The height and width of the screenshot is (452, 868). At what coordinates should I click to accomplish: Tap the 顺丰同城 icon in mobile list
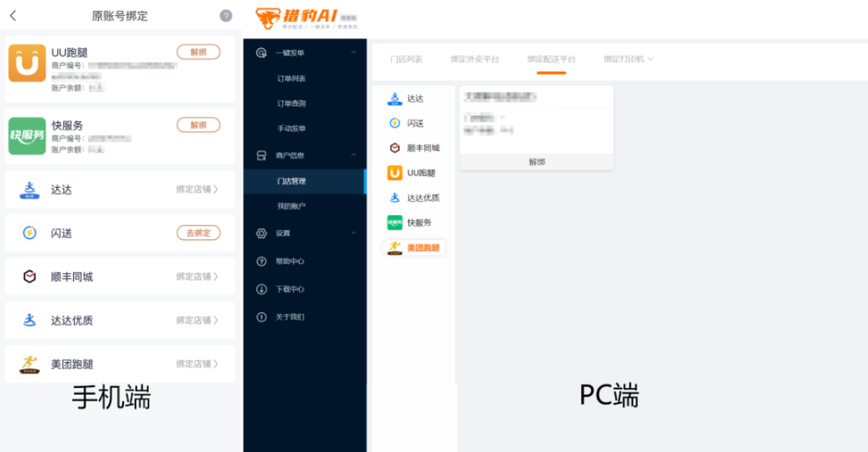tap(30, 277)
